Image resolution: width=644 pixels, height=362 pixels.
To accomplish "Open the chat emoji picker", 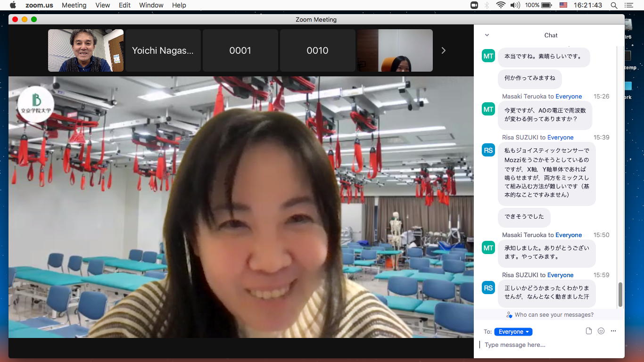I will pyautogui.click(x=601, y=331).
